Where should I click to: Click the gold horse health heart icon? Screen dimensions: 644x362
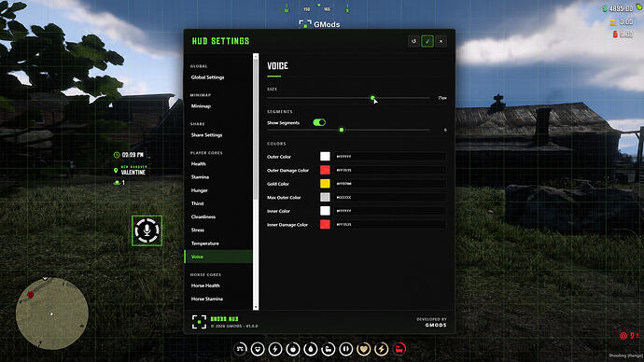(363, 349)
